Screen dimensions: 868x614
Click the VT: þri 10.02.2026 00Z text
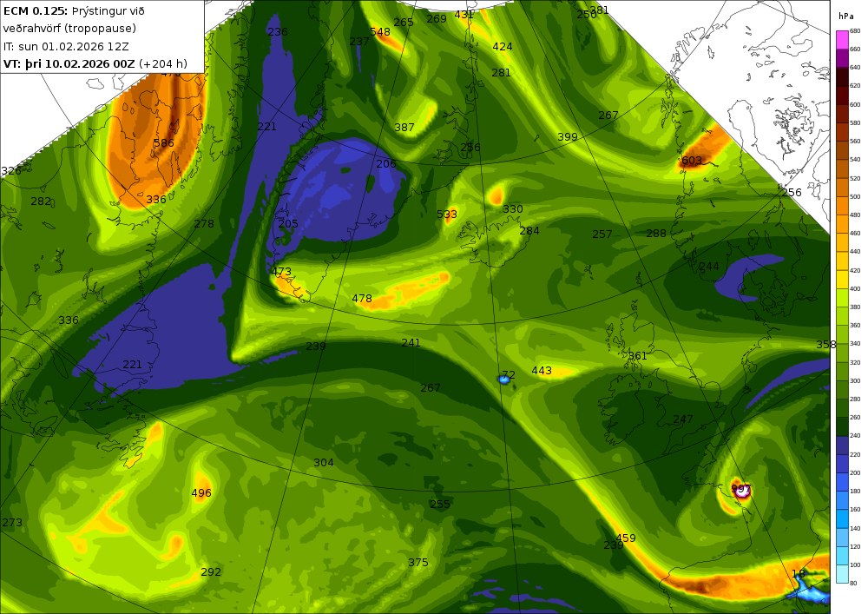coord(69,63)
